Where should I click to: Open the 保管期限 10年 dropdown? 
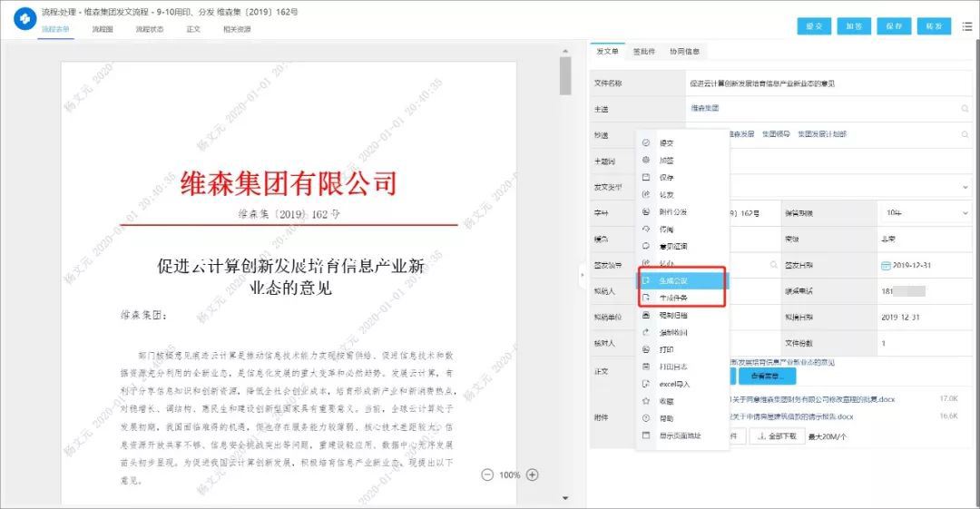click(x=925, y=213)
